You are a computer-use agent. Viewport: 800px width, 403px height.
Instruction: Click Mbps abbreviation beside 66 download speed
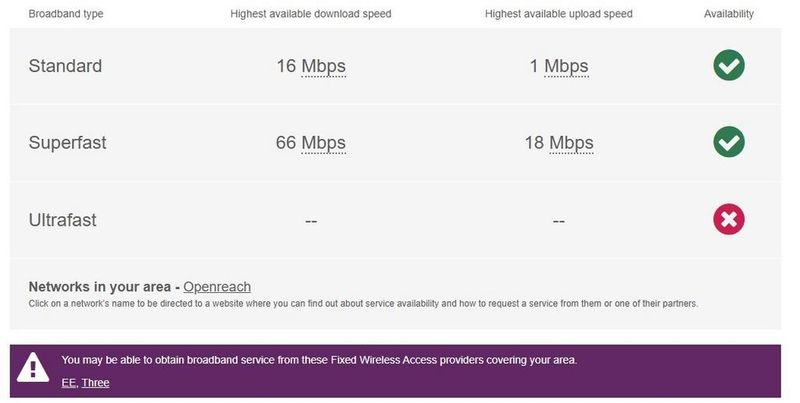pyautogui.click(x=323, y=143)
